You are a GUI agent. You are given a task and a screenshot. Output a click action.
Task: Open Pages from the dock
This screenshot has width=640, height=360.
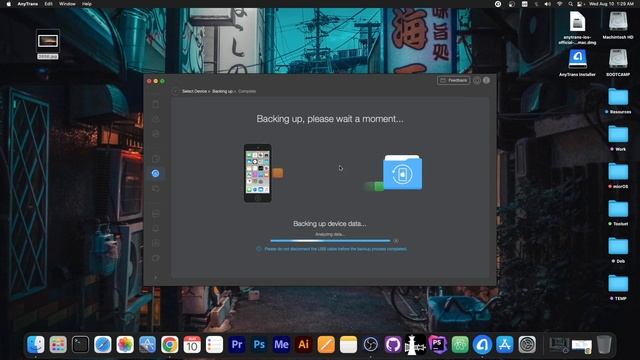click(326, 344)
